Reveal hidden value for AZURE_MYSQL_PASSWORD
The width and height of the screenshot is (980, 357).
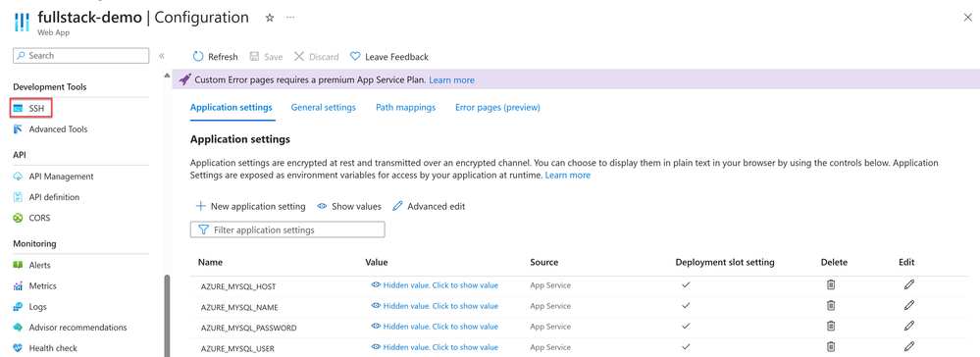coord(435,327)
